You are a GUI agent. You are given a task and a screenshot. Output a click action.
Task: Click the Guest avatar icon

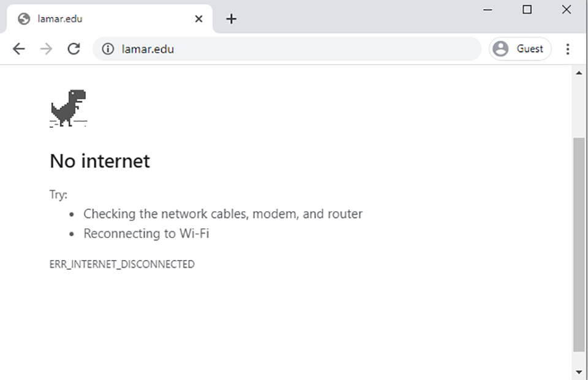point(500,49)
